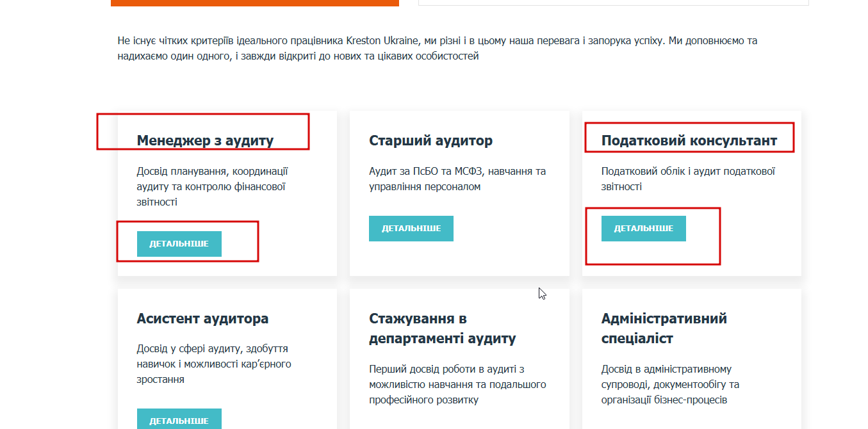Select the Старший аудитор heading

(x=431, y=141)
